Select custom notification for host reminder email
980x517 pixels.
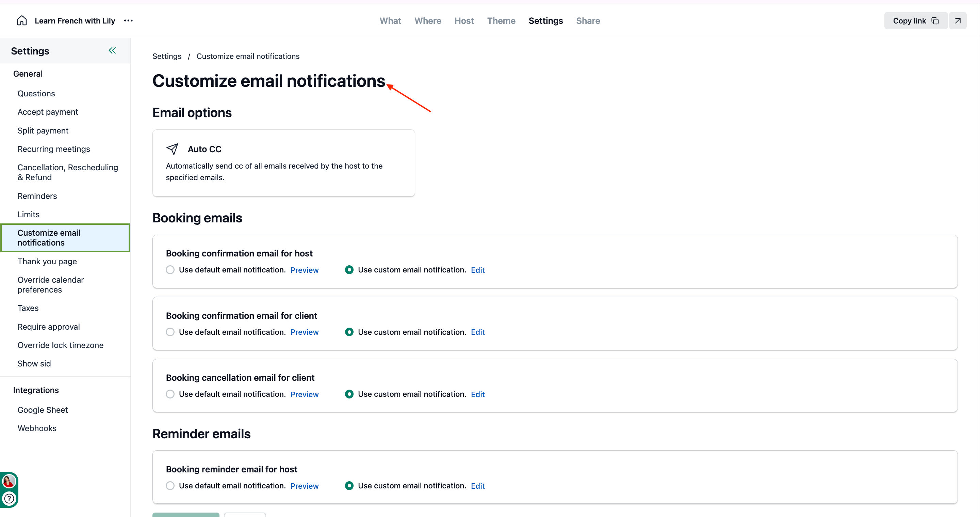click(349, 485)
